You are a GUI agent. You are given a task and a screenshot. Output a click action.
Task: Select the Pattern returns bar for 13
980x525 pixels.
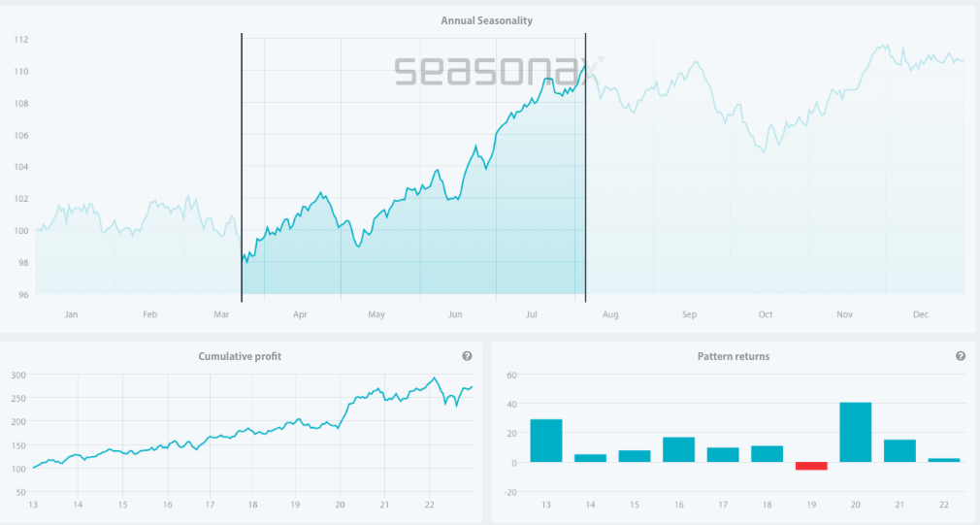(x=546, y=441)
